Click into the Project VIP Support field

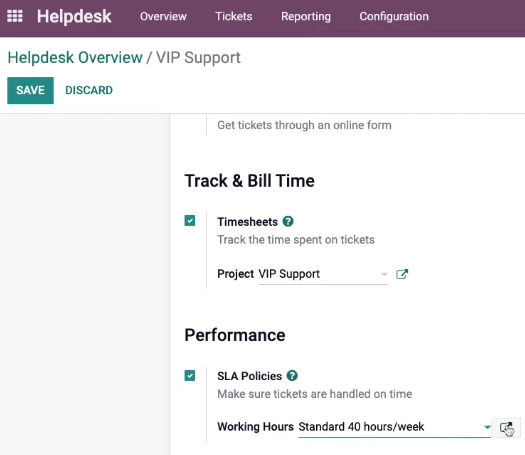[323, 274]
